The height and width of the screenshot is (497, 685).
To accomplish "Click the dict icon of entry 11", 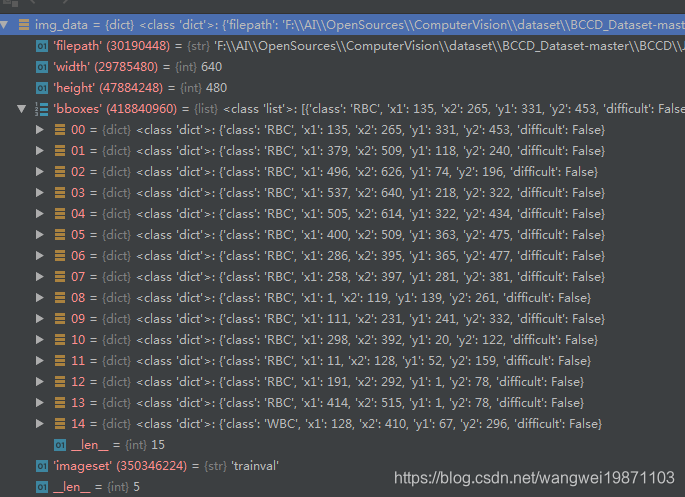I will [x=60, y=360].
